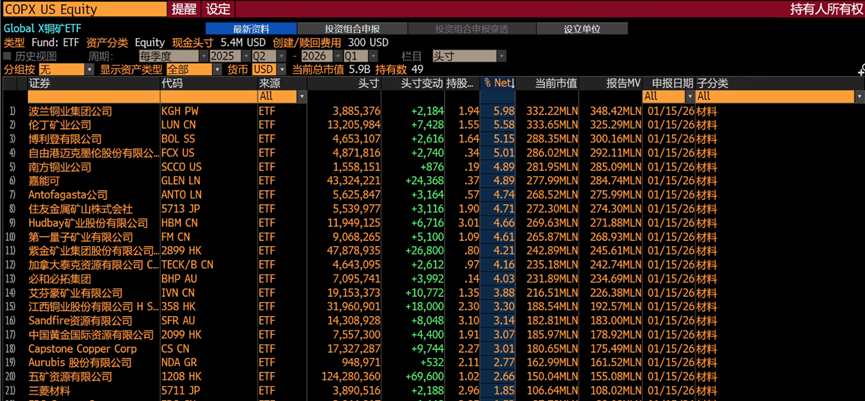Select the Hudbay矿业股份有限公司 row

click(433, 223)
